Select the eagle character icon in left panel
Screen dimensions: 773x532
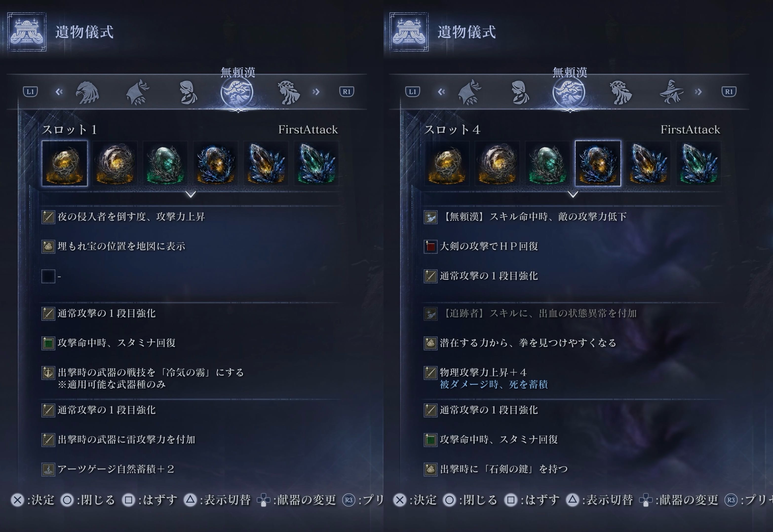point(87,92)
